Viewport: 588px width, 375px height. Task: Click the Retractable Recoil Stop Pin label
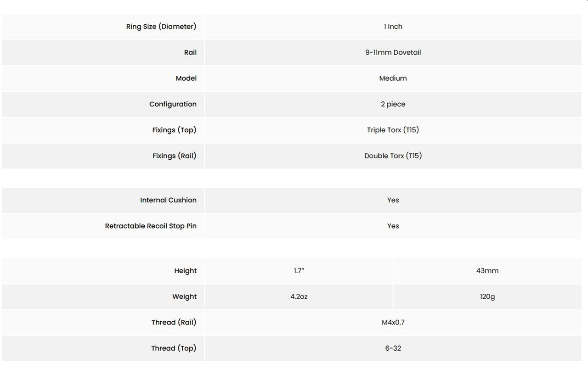[151, 226]
